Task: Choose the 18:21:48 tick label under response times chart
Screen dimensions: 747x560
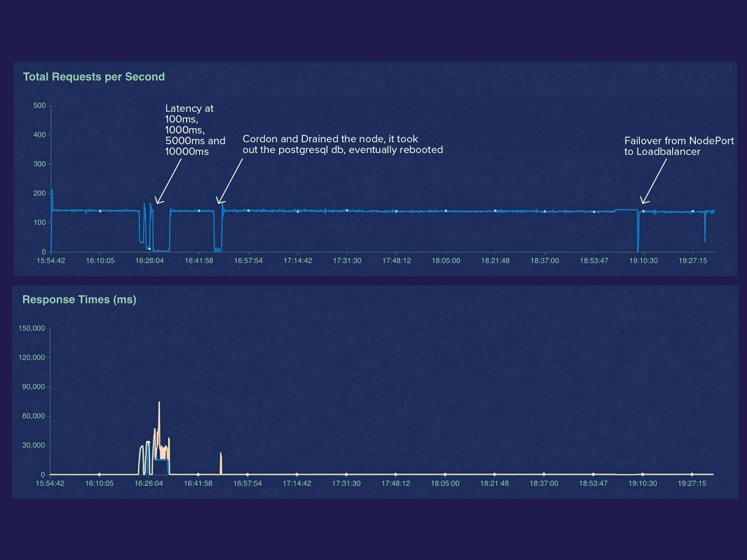Action: [494, 483]
